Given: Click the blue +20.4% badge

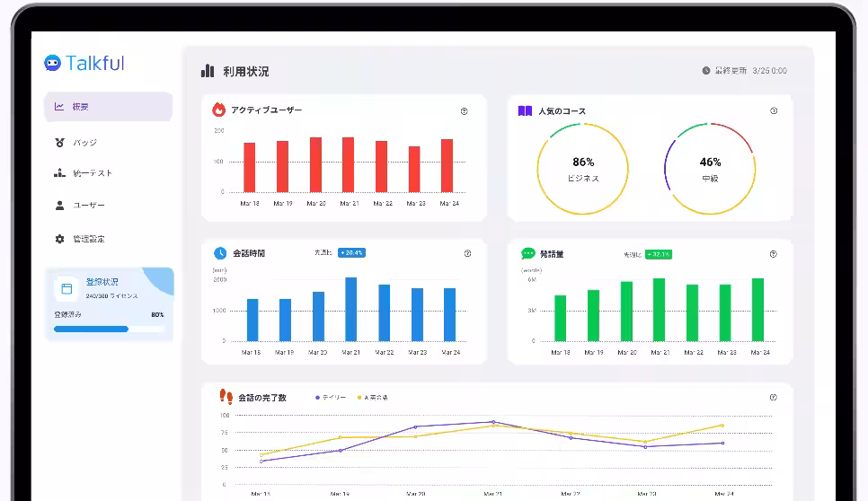Looking at the screenshot, I should coord(351,253).
